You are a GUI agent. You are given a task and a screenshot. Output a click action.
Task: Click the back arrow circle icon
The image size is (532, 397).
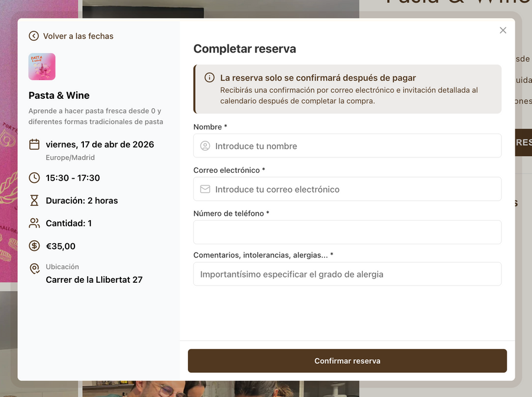[x=34, y=36]
